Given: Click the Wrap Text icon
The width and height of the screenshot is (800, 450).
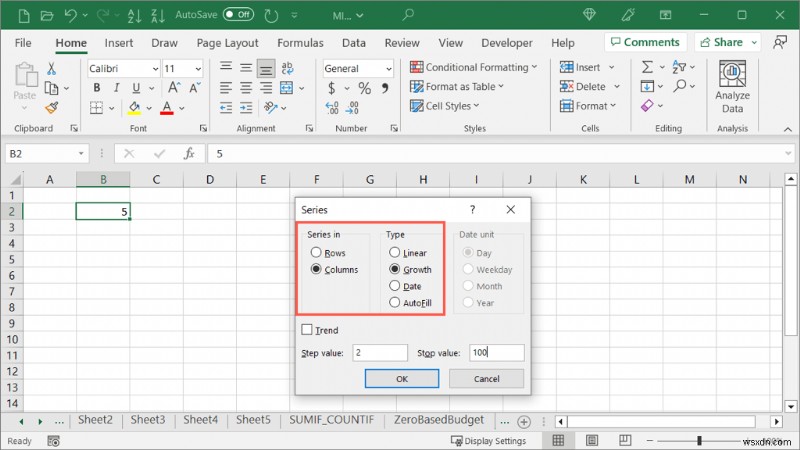Looking at the screenshot, I should (287, 68).
